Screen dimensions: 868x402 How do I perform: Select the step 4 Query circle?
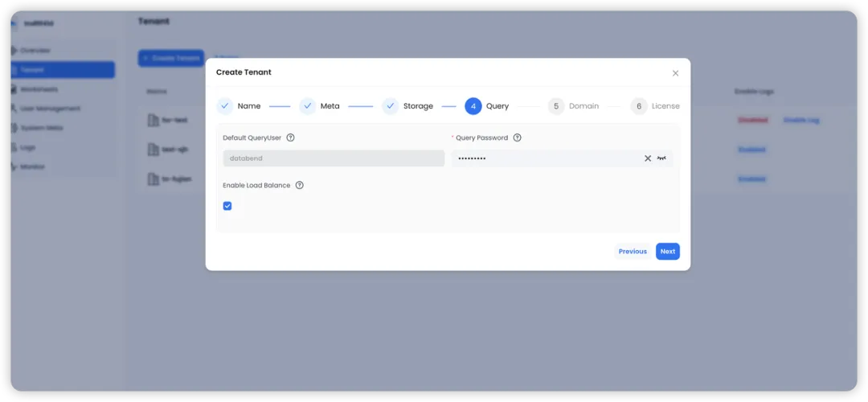(473, 106)
